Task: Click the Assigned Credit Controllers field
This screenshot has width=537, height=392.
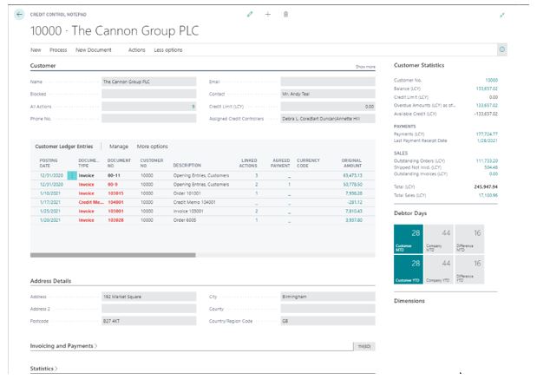Action: 328,119
